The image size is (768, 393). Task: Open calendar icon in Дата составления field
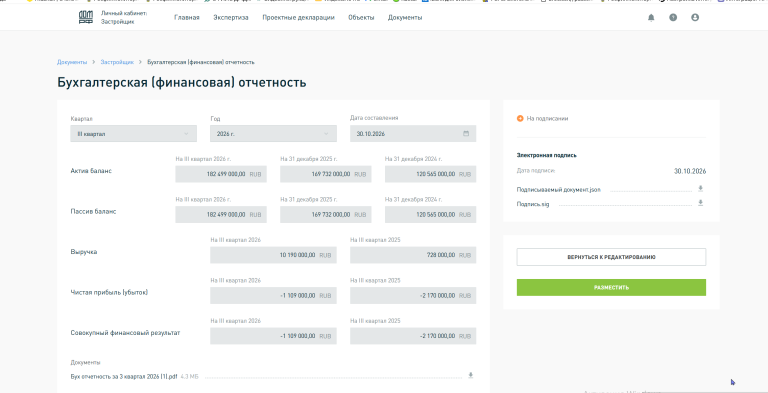tap(466, 133)
